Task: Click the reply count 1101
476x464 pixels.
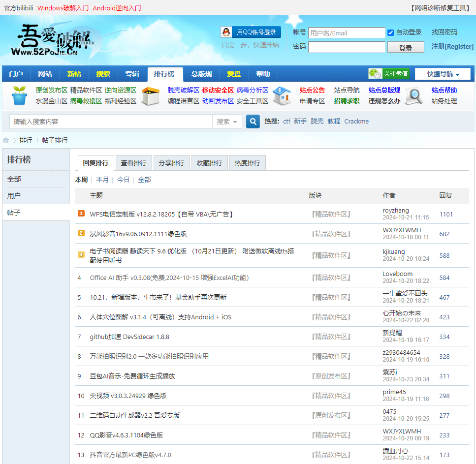Action: pos(446,214)
